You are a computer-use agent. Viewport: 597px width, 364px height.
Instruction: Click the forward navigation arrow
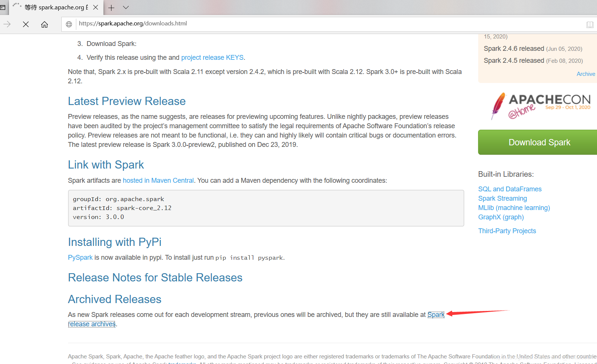pos(7,24)
